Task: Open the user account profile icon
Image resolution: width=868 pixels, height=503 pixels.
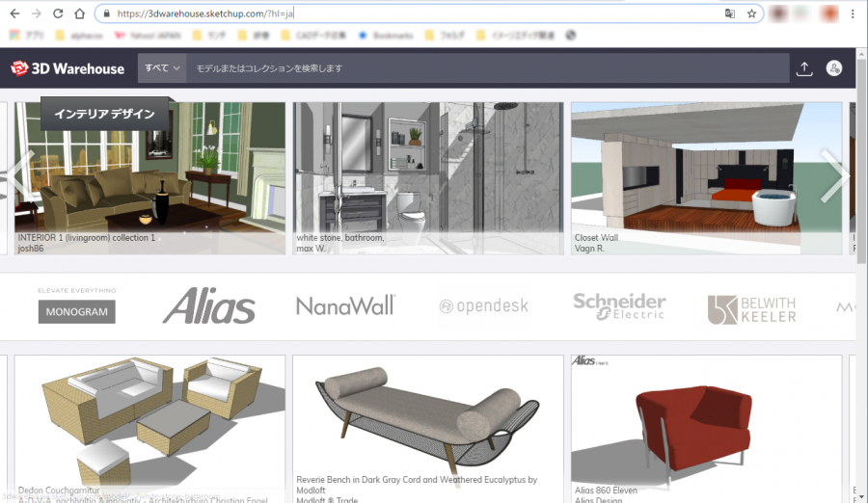Action: [833, 68]
